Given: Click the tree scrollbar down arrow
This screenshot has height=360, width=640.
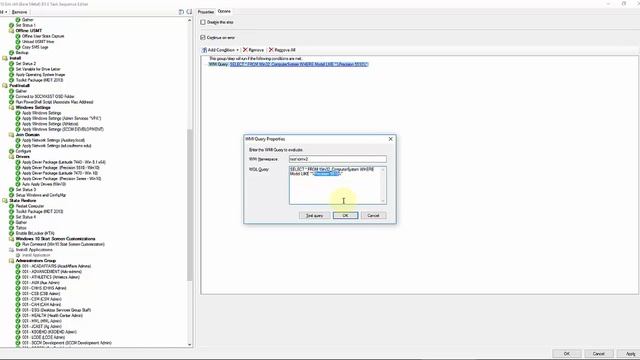Looking at the screenshot, I should 189,344.
